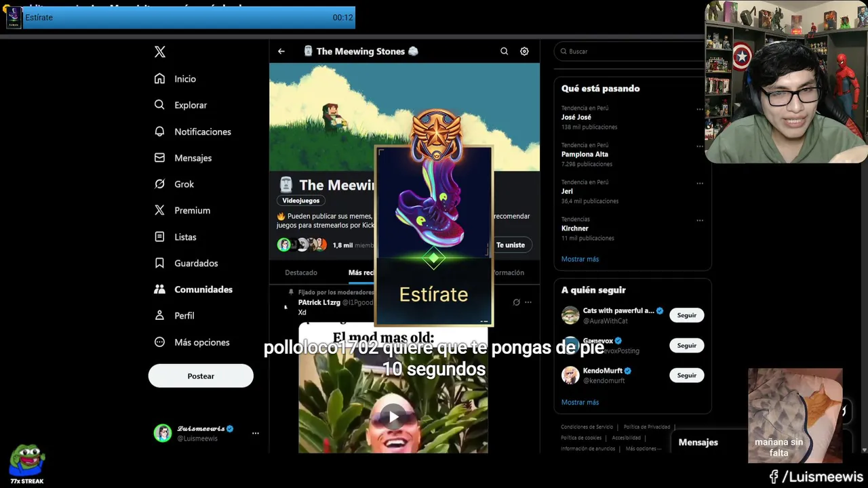Open options dots for Jeri trend
The height and width of the screenshot is (488, 868).
click(x=700, y=183)
